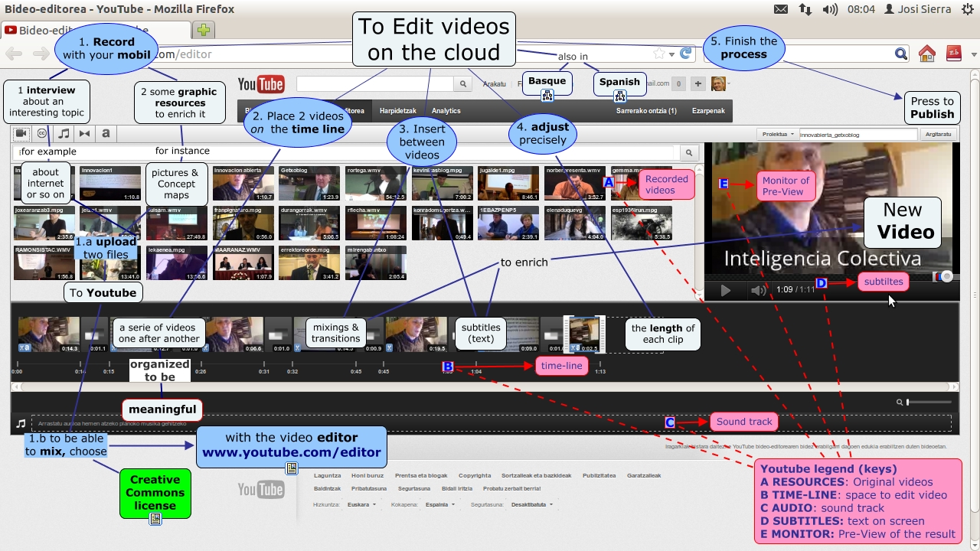Click the project name field innovabierta_getxoblog

[857, 134]
